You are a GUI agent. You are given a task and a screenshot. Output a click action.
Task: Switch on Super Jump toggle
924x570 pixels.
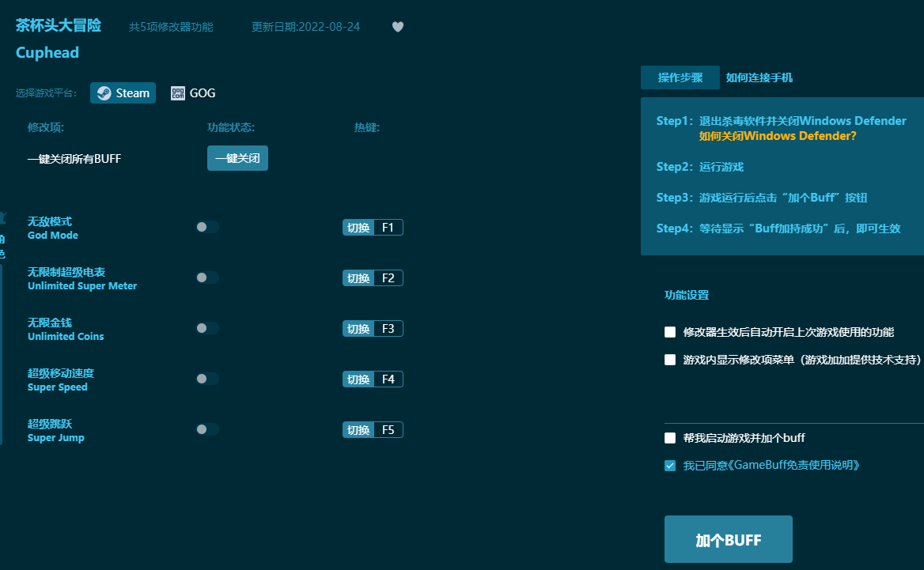[207, 430]
